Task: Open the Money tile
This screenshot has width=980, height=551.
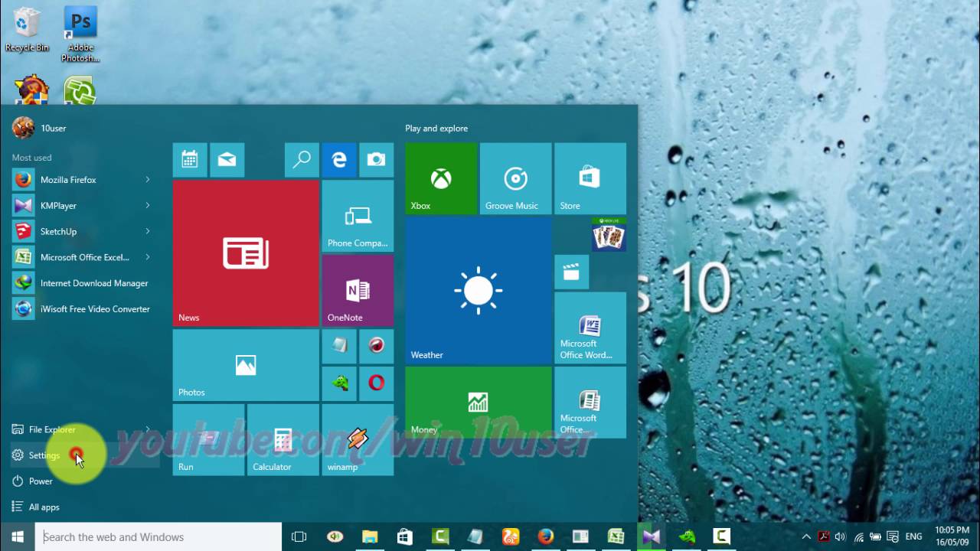Action: (479, 403)
